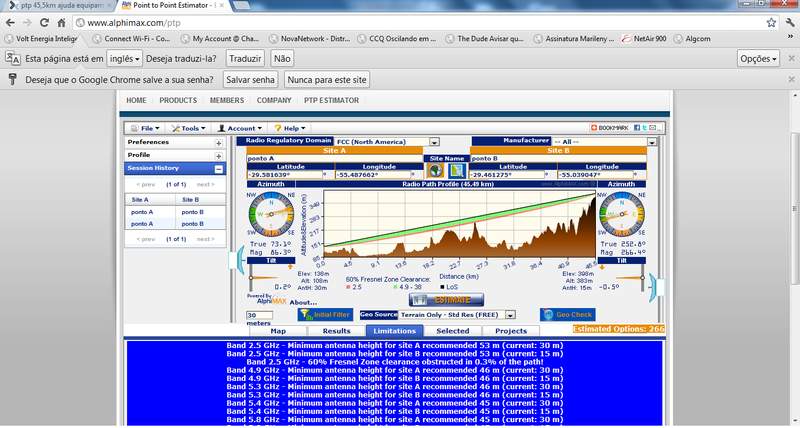
Task: Click the page vertical scrollbar
Action: [794, 209]
